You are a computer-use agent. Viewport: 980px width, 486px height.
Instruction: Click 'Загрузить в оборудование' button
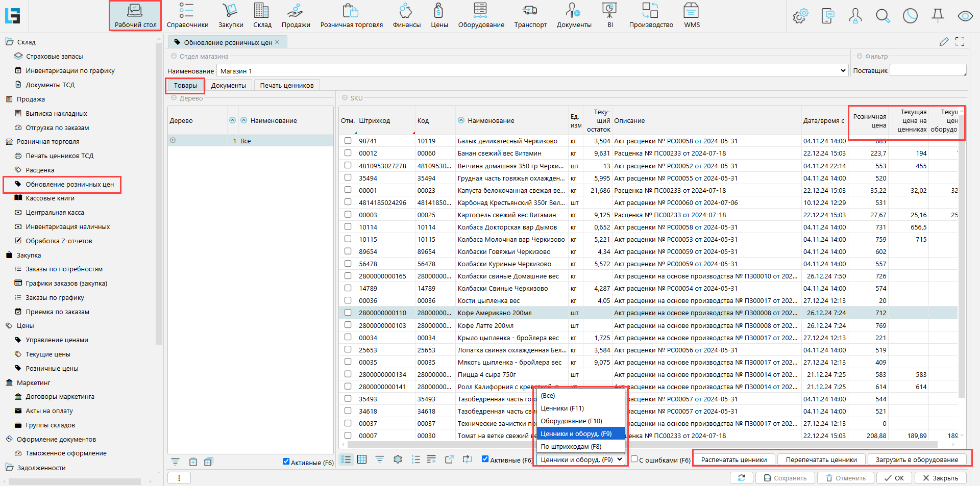(x=917, y=459)
